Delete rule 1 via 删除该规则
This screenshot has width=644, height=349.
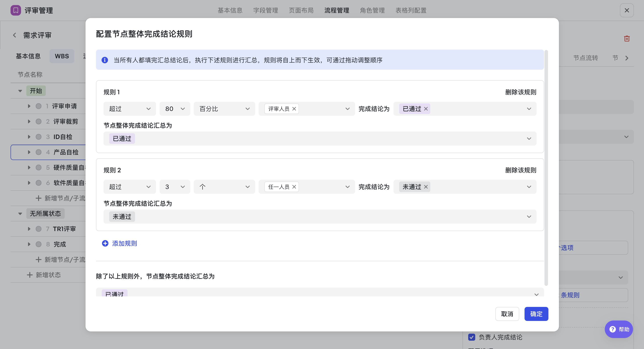pyautogui.click(x=521, y=92)
